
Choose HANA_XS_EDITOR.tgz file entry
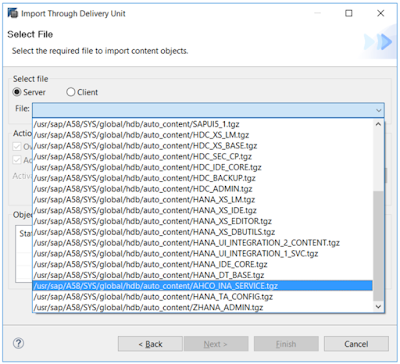(203, 221)
